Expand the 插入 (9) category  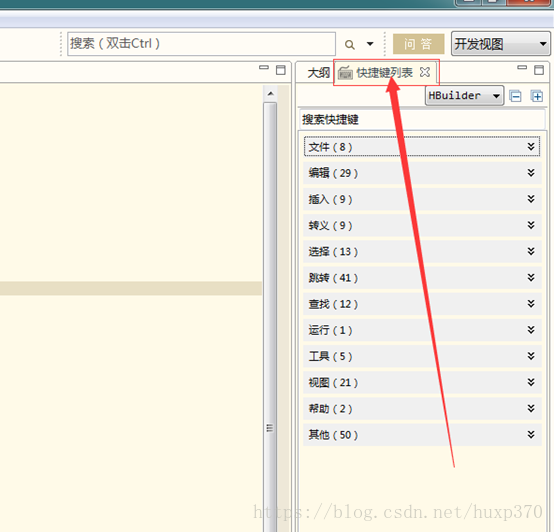422,199
